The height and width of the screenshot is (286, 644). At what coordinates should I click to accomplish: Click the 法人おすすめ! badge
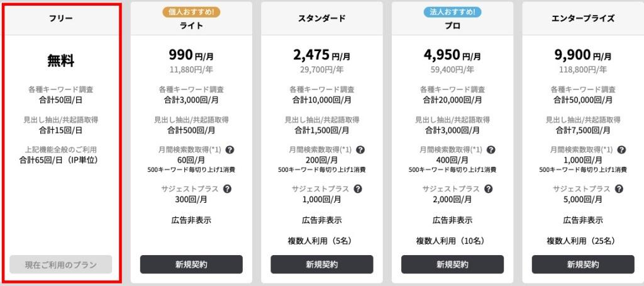(x=453, y=12)
